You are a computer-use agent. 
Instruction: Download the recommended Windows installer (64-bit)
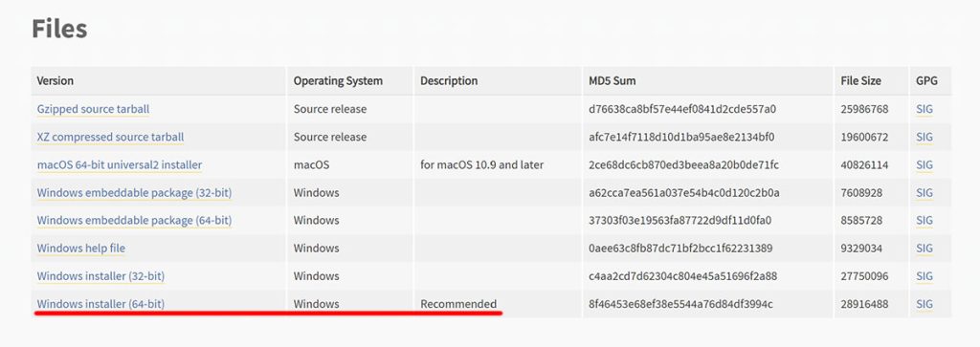(x=100, y=304)
